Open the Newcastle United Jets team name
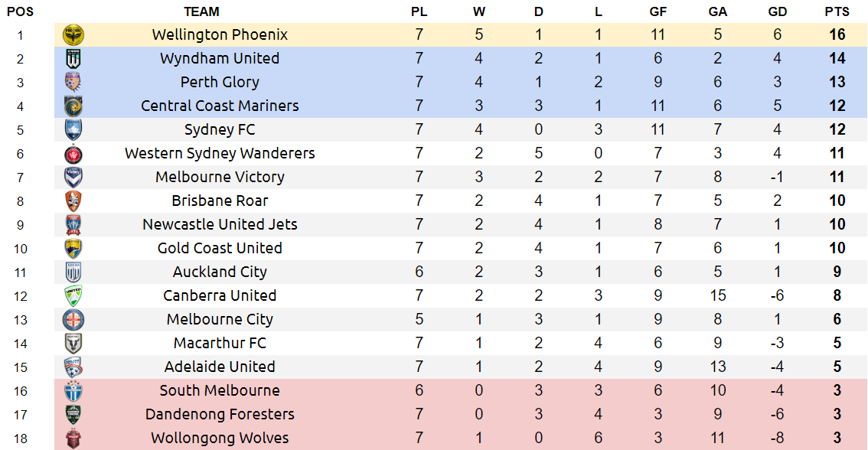The height and width of the screenshot is (450, 868). (x=220, y=225)
